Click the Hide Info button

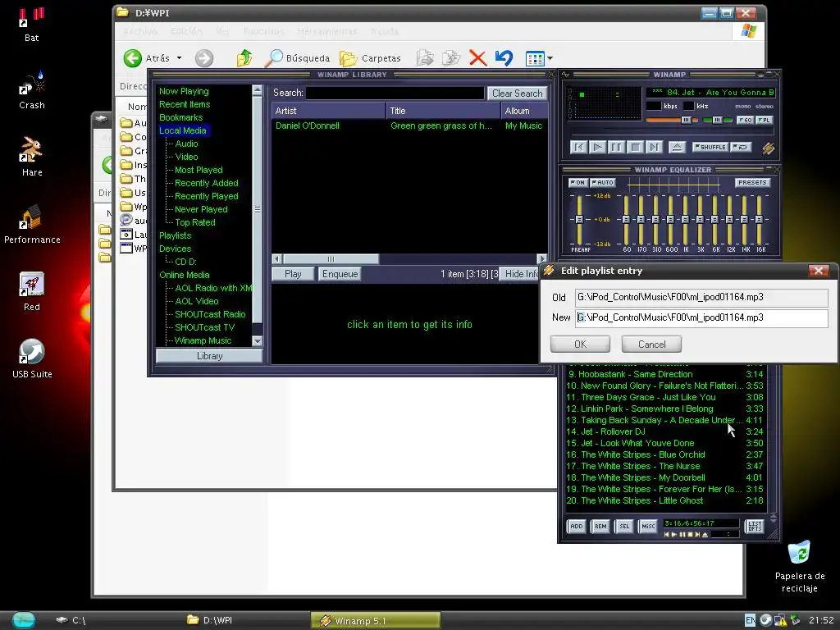[x=521, y=274]
